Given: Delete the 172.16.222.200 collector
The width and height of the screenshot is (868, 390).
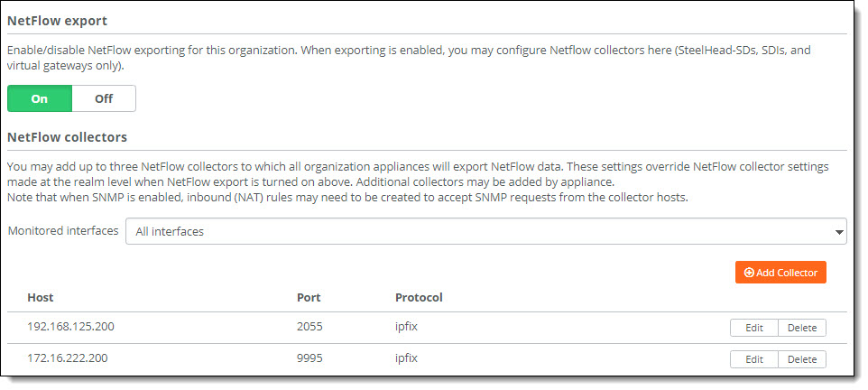Looking at the screenshot, I should coord(802,359).
